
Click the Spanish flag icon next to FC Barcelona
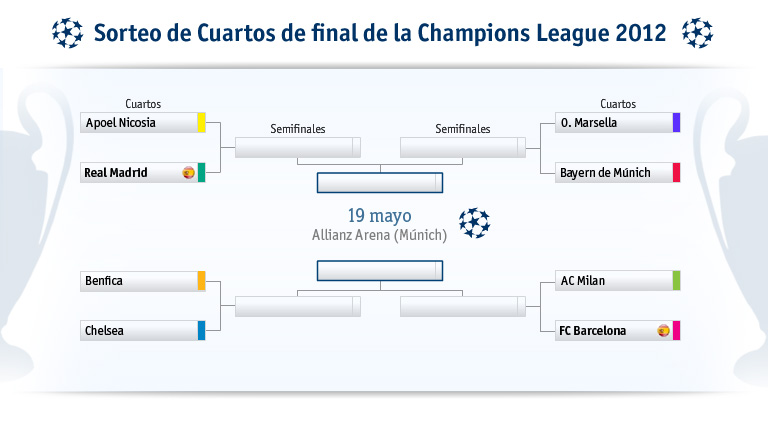click(663, 331)
